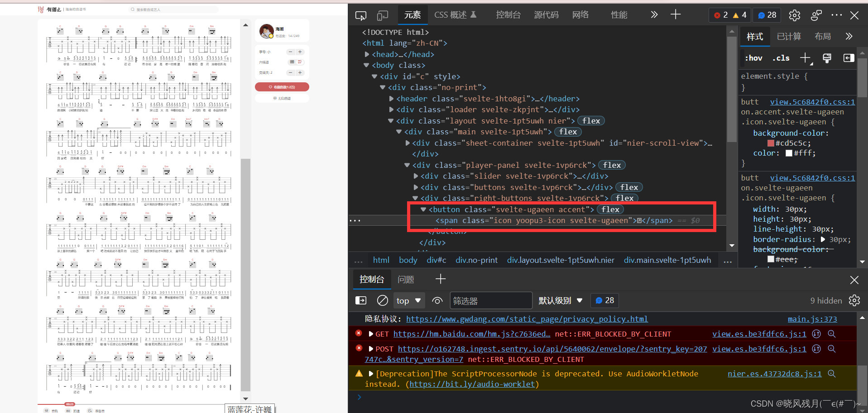Click the console 筛选器 filter input

point(491,300)
